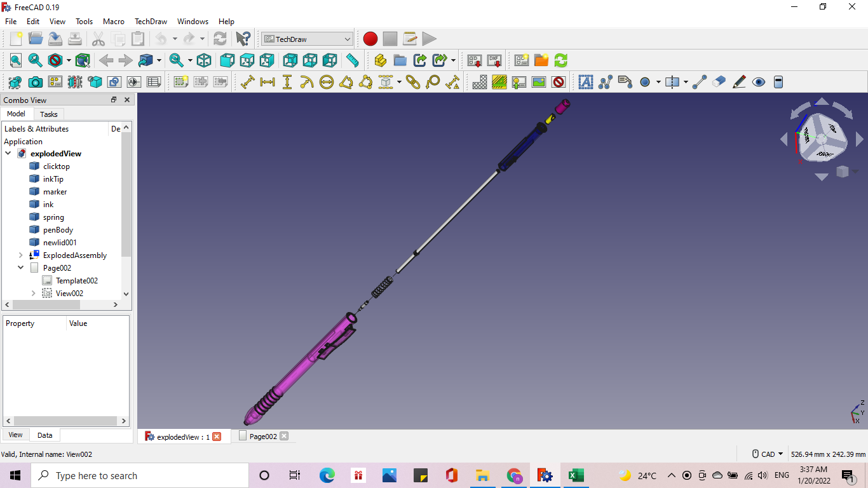868x488 pixels.
Task: Click Insert Balloon annotation magnifier-like icon
Action: coord(433,82)
